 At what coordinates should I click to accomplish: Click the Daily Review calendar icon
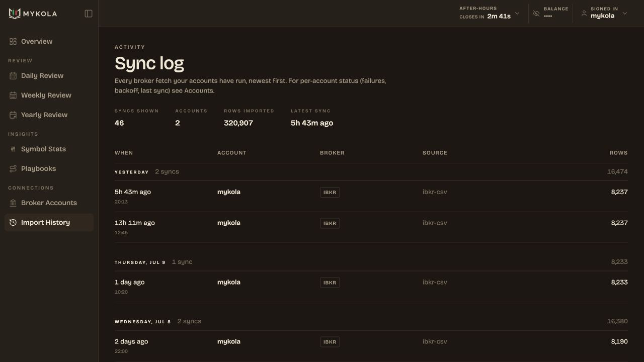click(13, 75)
